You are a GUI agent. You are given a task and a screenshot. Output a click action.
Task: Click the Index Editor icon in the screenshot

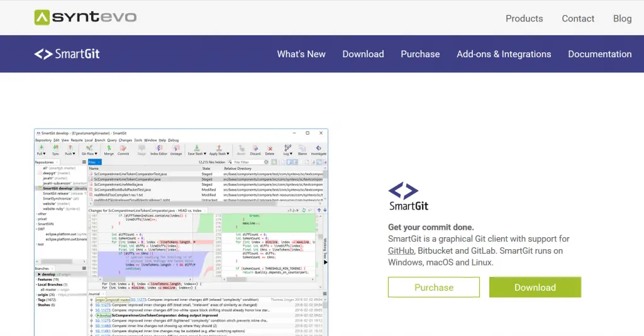pyautogui.click(x=158, y=150)
